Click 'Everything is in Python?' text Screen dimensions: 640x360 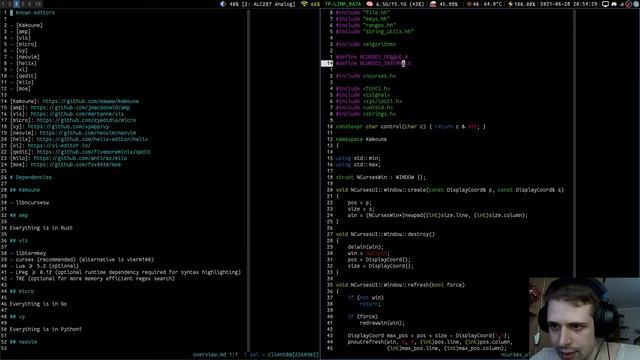coord(46,329)
